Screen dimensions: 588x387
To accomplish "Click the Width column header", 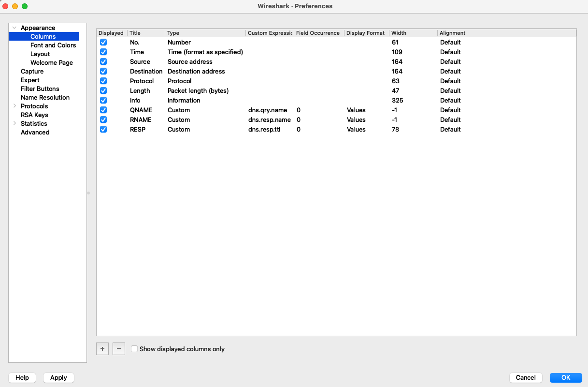I will [414, 33].
